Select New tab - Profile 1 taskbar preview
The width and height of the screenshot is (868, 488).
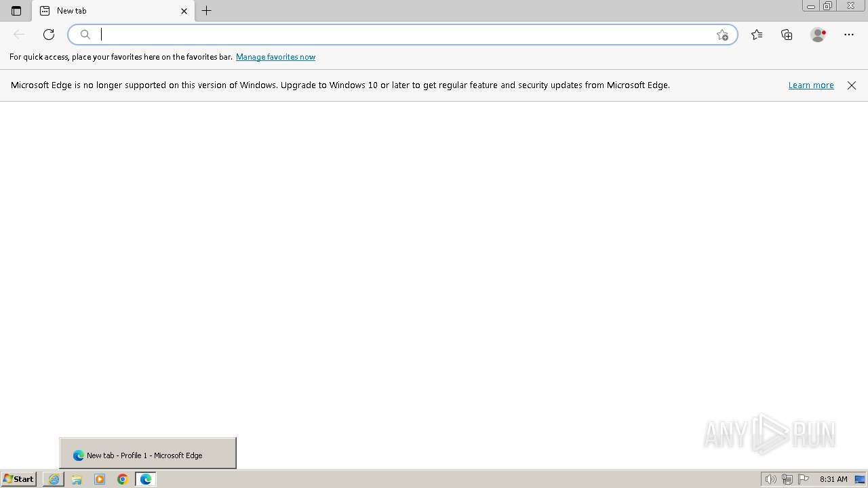pyautogui.click(x=148, y=453)
